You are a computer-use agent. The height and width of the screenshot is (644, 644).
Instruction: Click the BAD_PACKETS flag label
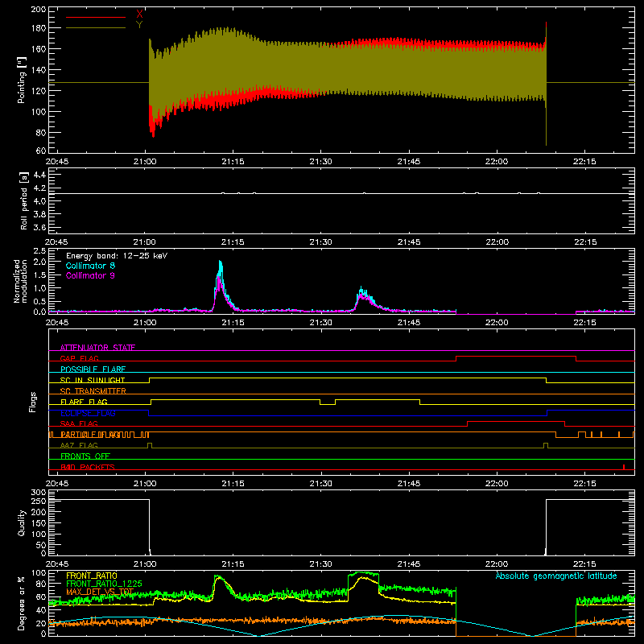click(88, 467)
